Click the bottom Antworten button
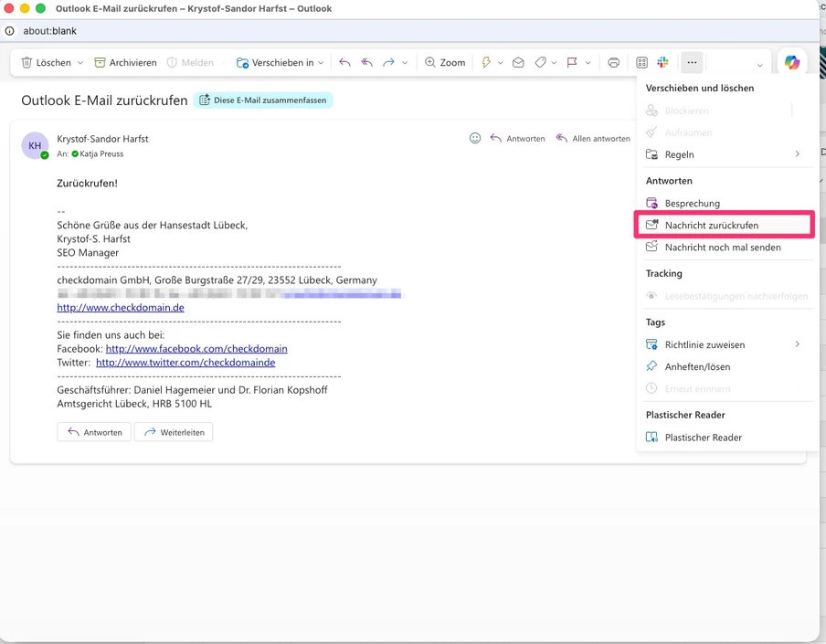 tap(94, 432)
